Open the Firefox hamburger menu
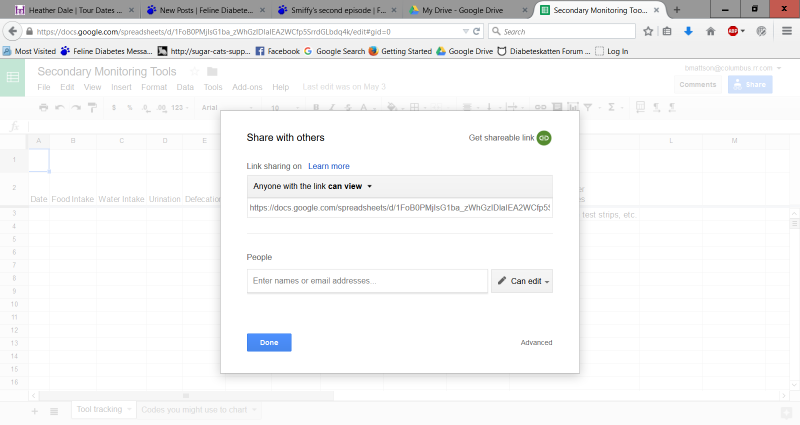 (x=786, y=31)
